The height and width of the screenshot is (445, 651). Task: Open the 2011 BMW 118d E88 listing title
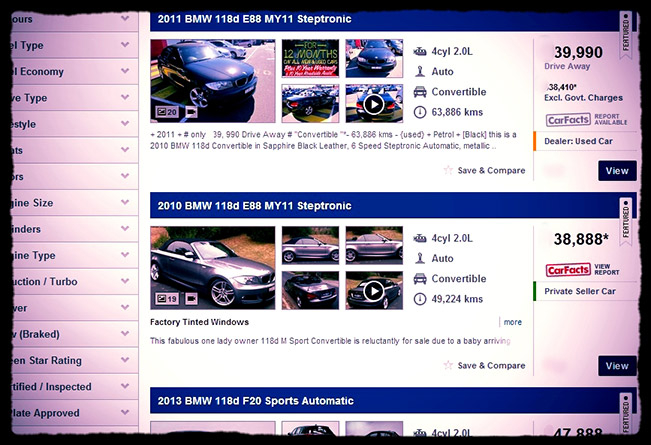(x=255, y=19)
